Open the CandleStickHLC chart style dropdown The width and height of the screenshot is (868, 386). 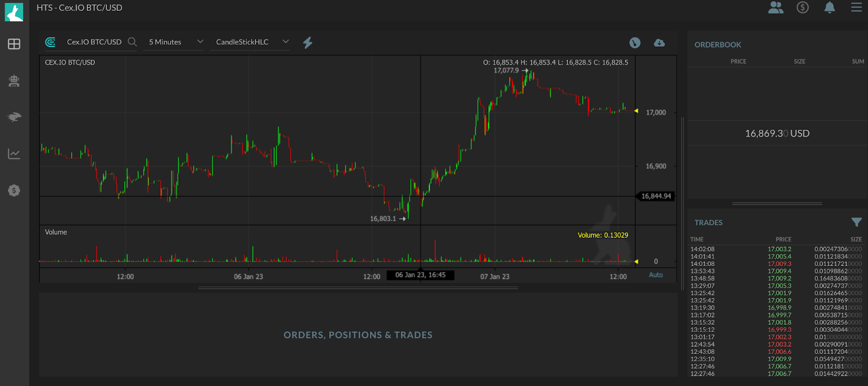(x=250, y=42)
